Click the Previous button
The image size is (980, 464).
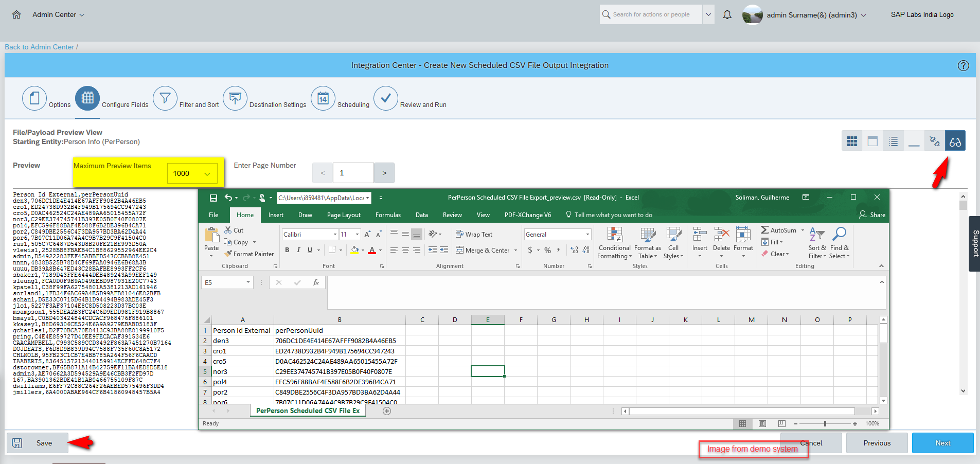click(877, 443)
